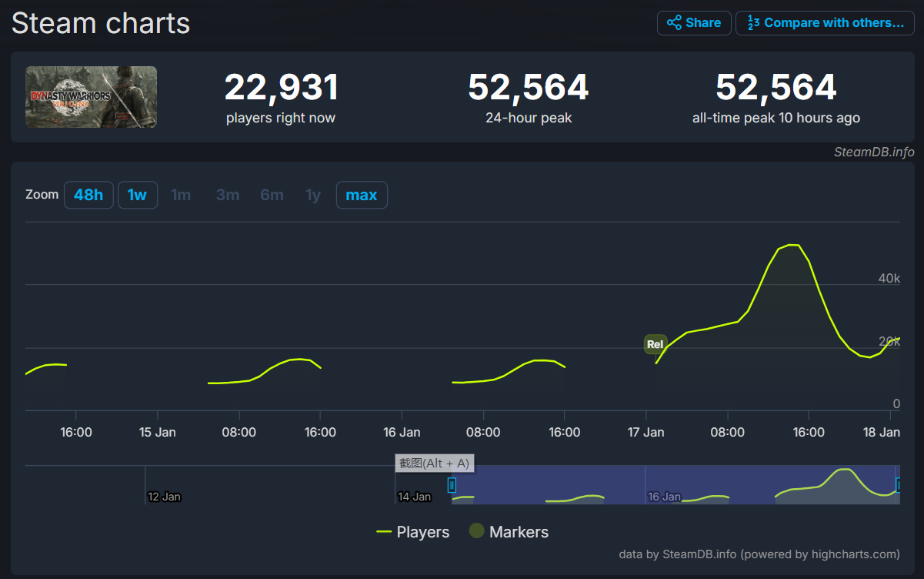Click the 14 Jan navigator label
This screenshot has width=924, height=579.
(x=414, y=497)
